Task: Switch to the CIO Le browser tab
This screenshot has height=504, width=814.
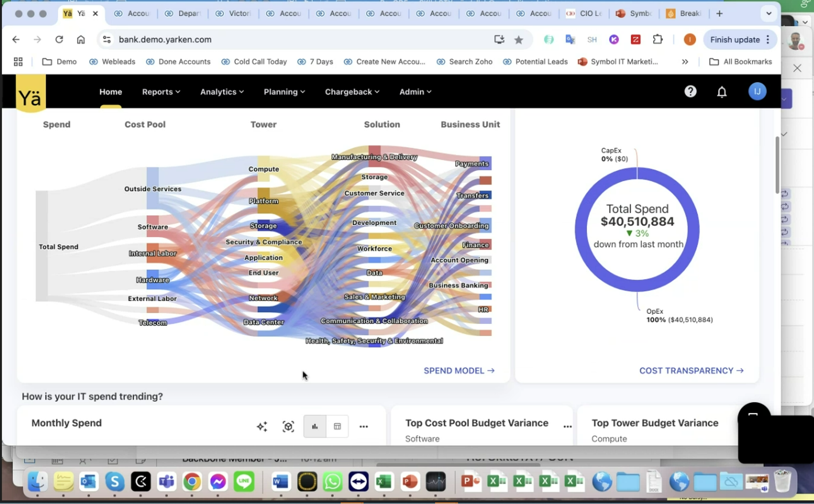Action: tap(584, 14)
